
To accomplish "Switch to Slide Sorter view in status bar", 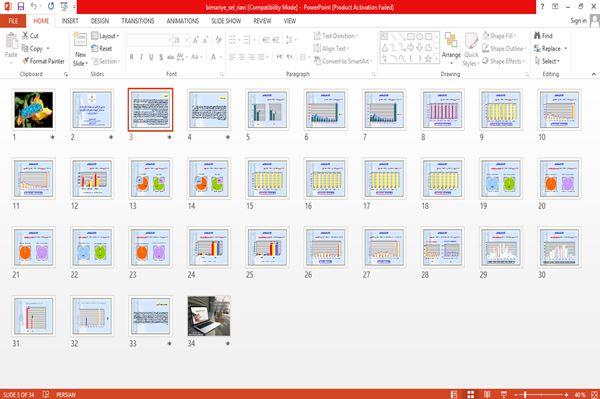I will click(x=471, y=394).
